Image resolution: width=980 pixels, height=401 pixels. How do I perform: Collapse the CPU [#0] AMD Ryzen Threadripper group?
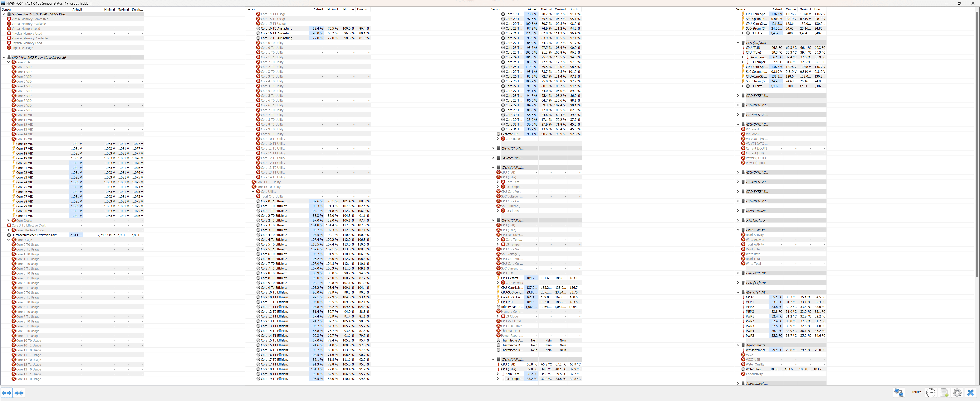4,57
